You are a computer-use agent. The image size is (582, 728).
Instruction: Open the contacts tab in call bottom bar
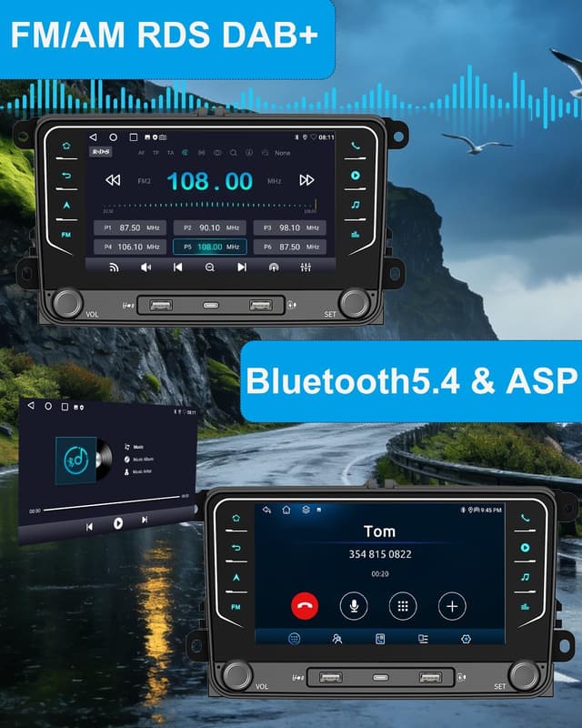coord(337,639)
